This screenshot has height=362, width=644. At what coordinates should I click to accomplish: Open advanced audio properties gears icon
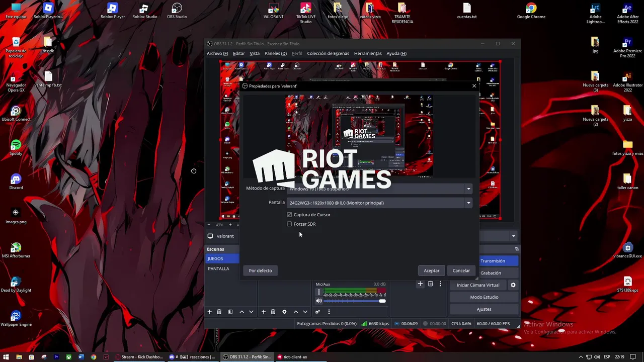(317, 312)
